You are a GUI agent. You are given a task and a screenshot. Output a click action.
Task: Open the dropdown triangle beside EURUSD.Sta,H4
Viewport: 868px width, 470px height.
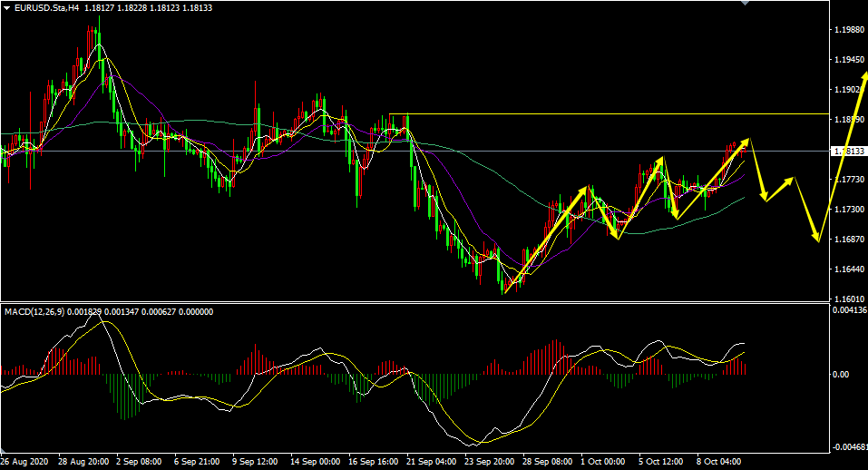click(x=6, y=8)
